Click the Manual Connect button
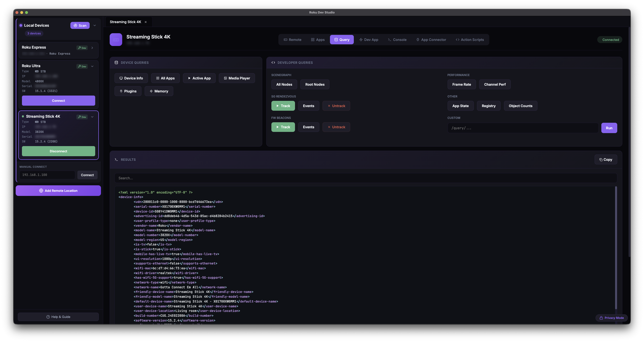Image resolution: width=644 pixels, height=342 pixels. (x=87, y=175)
